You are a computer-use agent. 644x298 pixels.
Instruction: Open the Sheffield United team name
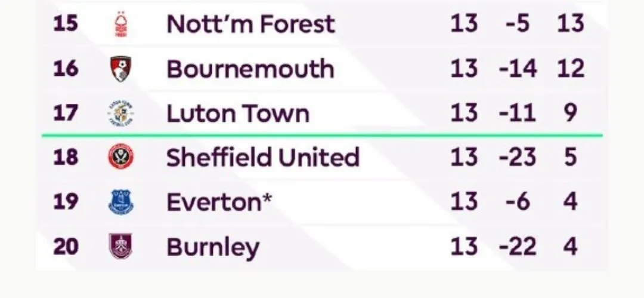(x=263, y=157)
